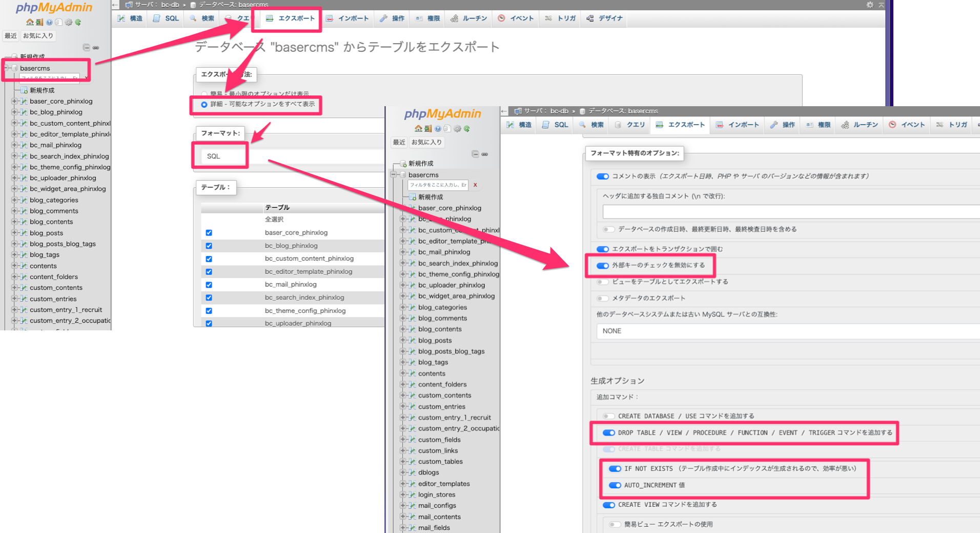Toggle the コメントの表示 switch
Viewport: 980px width, 533px height.
pyautogui.click(x=603, y=176)
